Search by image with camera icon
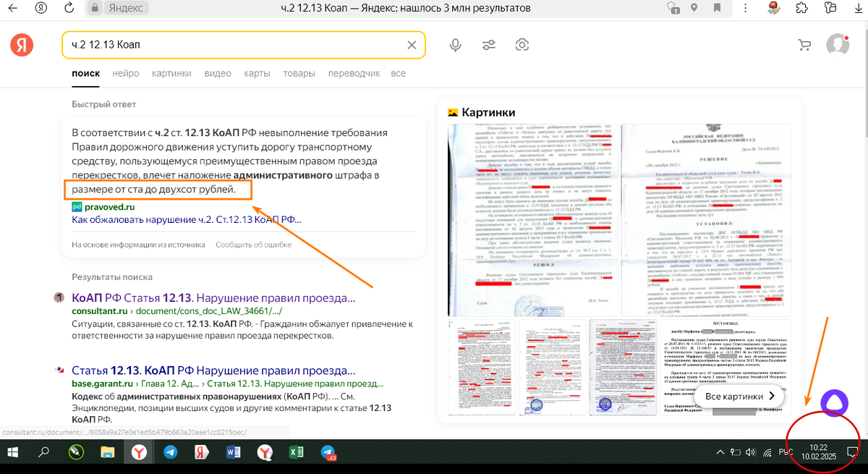 point(522,45)
